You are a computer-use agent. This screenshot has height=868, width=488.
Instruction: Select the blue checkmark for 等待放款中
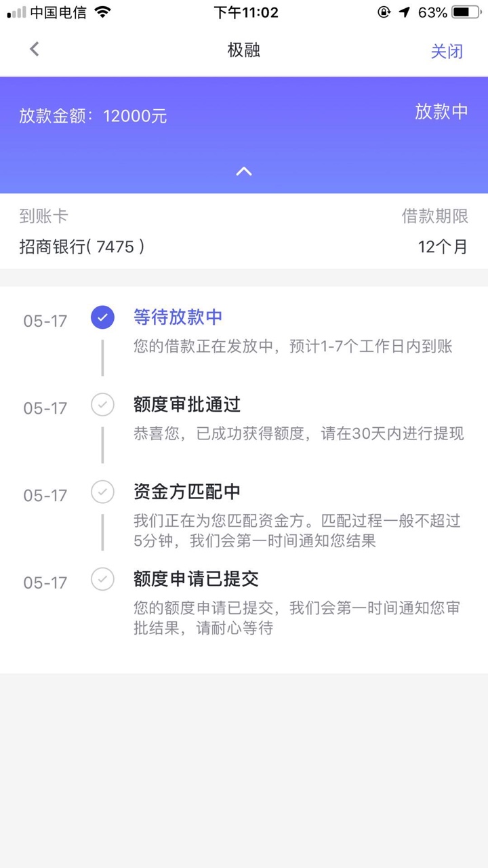tap(102, 317)
